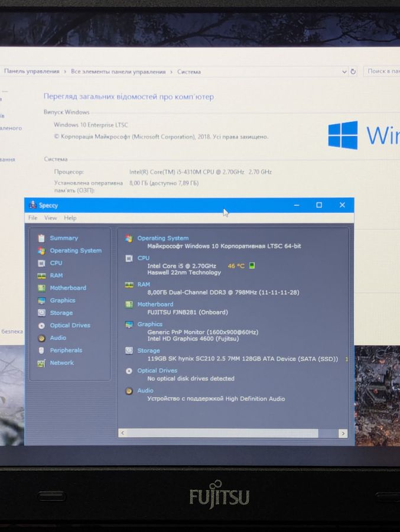Click the Motherboard icon in sidebar
Screen dimensions: 400x532
[41, 288]
